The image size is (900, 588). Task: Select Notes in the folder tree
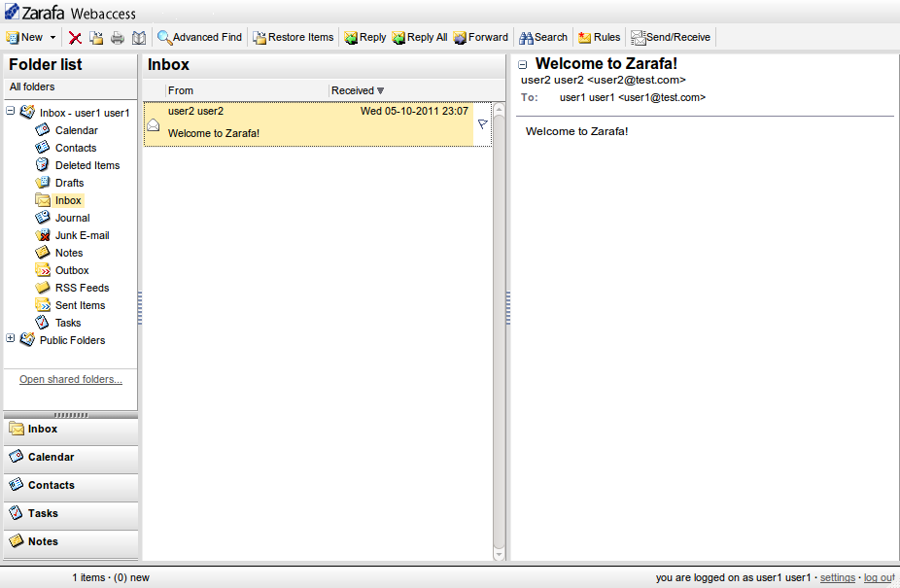[69, 254]
